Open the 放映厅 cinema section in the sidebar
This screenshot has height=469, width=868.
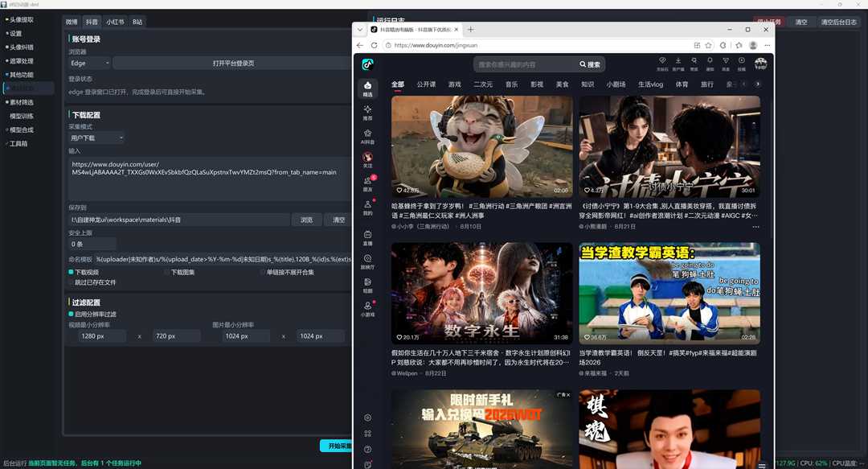pyautogui.click(x=367, y=261)
